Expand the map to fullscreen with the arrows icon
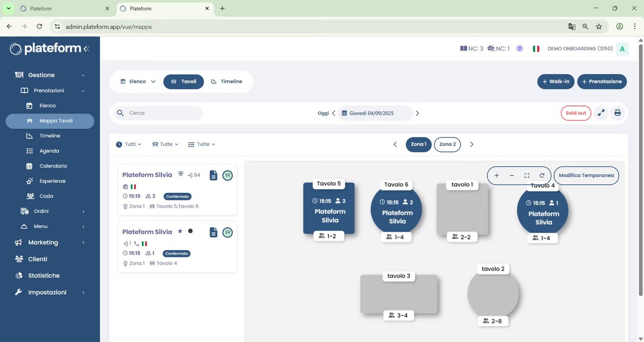This screenshot has height=342, width=644. pyautogui.click(x=601, y=113)
